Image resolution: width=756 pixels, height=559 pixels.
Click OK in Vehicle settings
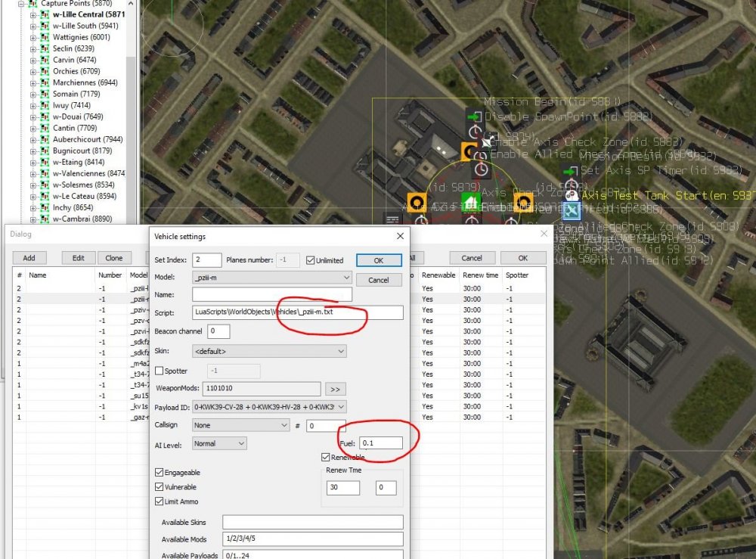coord(378,260)
